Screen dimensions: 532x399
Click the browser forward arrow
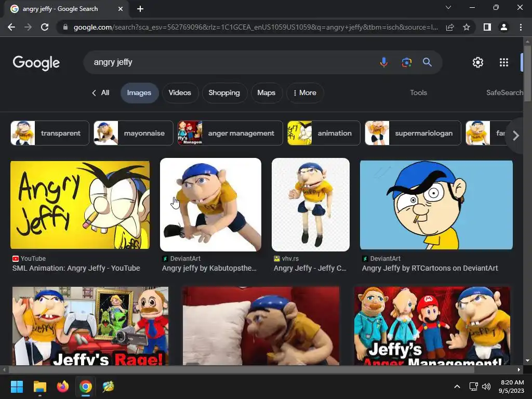pyautogui.click(x=28, y=27)
